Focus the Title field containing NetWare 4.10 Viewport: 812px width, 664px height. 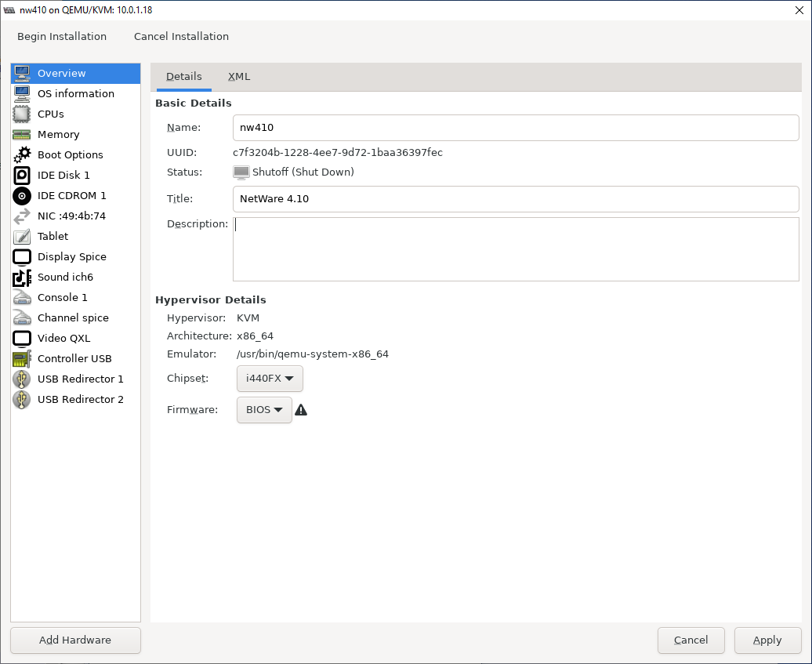(516, 199)
